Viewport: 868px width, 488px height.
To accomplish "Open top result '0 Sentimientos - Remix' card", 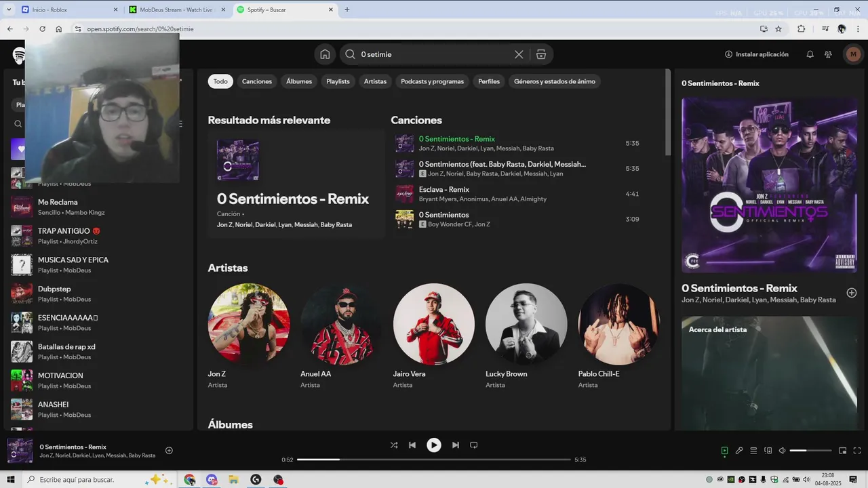I will click(296, 184).
